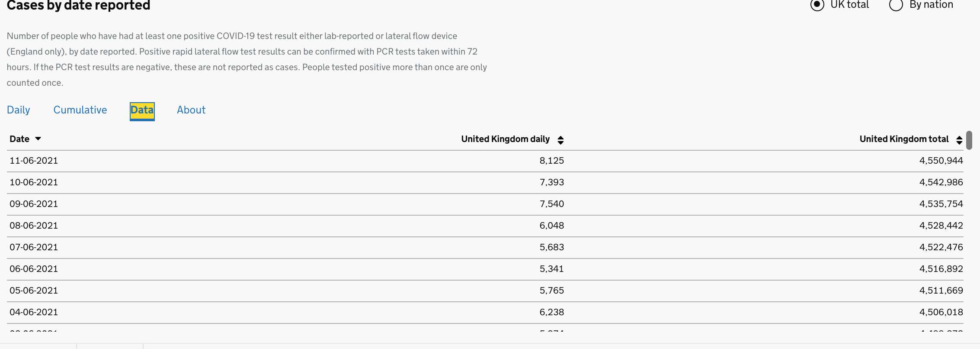Screen dimensions: 980x349
Task: Click the 11-06-2021 date cell
Action: click(34, 161)
